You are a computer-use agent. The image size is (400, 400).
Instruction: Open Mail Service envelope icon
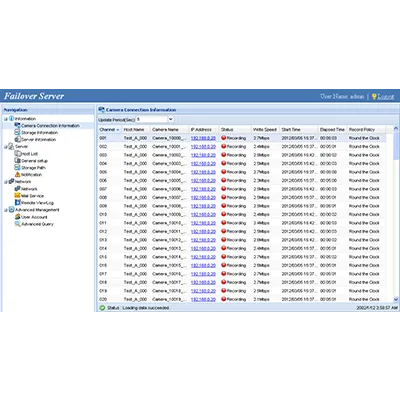click(17, 196)
